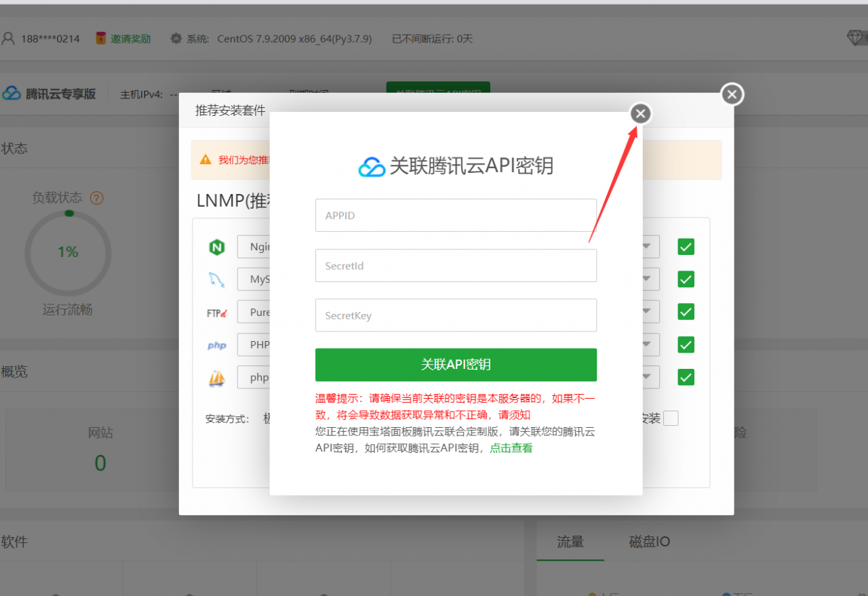Click the red 温馨提示 warning text

(455, 406)
